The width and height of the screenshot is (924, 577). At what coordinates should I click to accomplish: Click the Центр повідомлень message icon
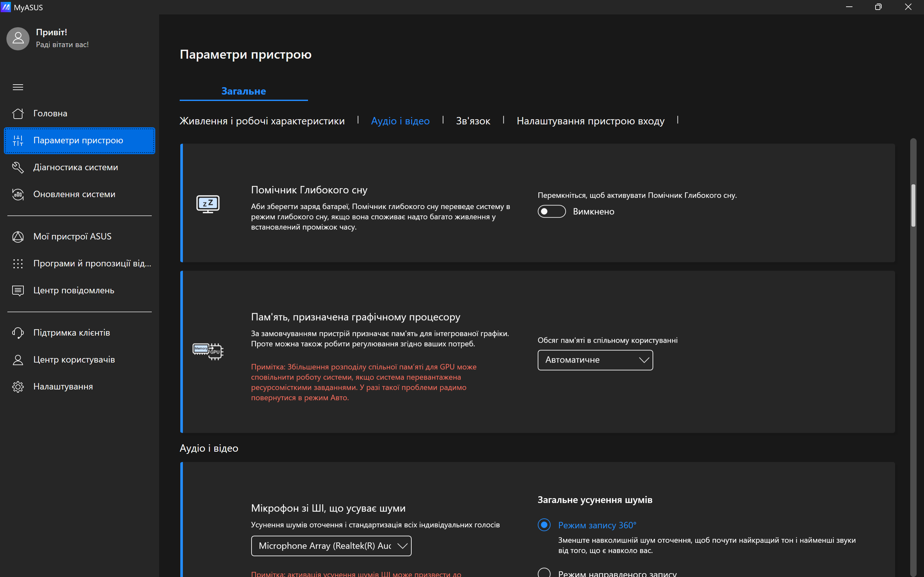point(18,290)
